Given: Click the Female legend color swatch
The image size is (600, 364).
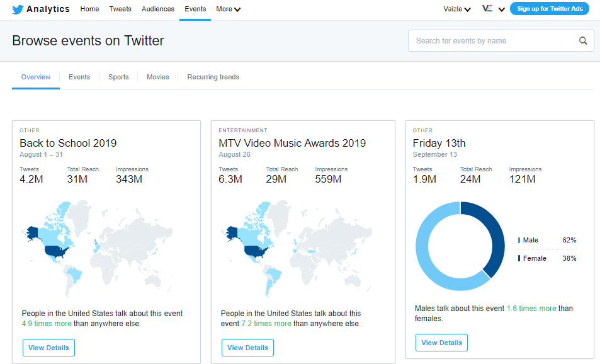Looking at the screenshot, I should 519,258.
